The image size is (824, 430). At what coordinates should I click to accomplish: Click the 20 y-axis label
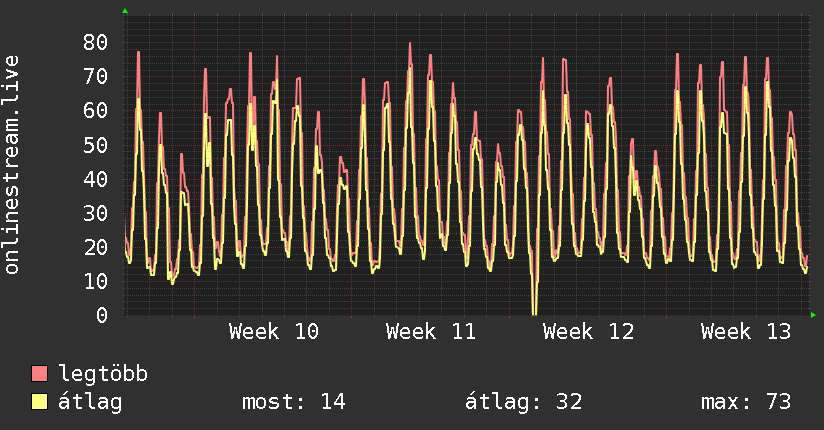click(96, 247)
